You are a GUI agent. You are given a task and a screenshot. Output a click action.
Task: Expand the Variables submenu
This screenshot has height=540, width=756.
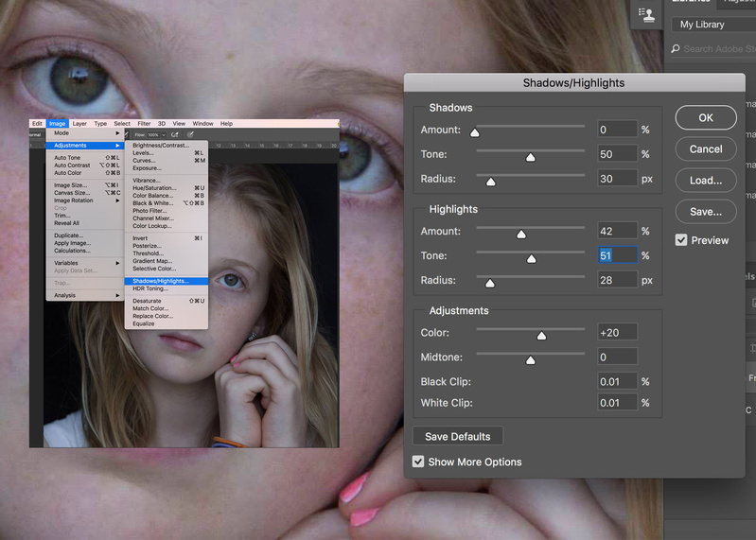point(86,263)
